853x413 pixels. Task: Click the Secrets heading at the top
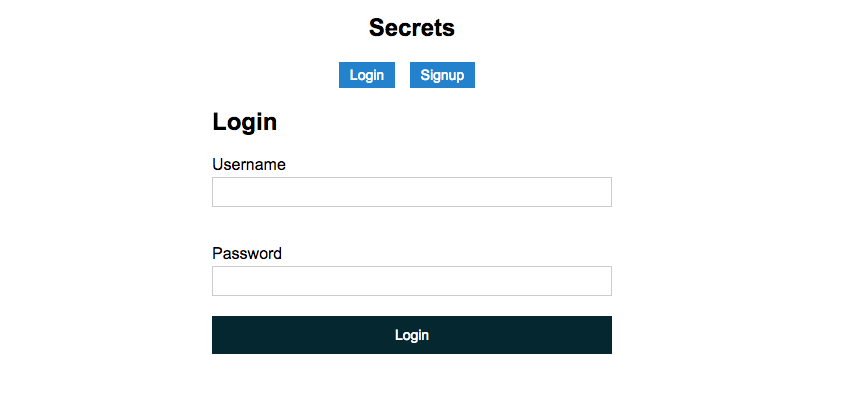pos(411,28)
